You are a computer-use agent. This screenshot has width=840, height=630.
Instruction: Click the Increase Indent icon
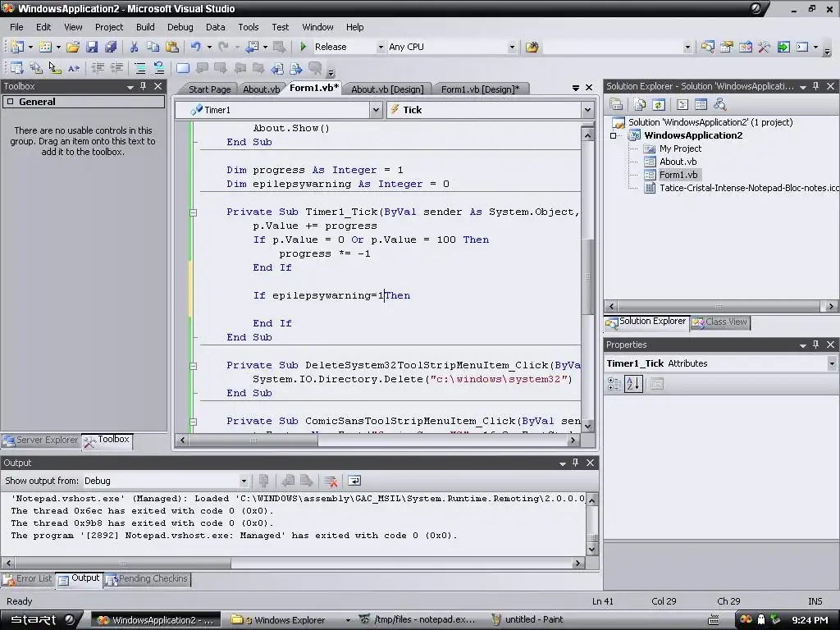[x=116, y=68]
